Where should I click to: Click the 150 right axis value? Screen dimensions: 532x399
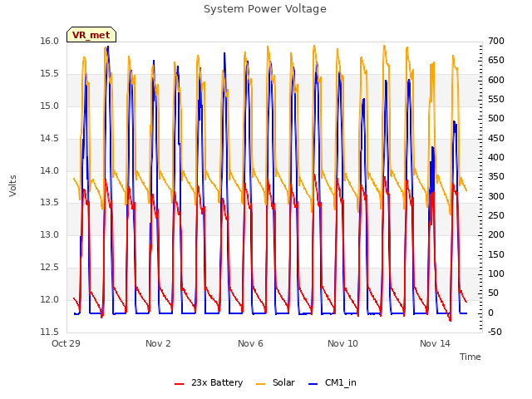click(496, 254)
